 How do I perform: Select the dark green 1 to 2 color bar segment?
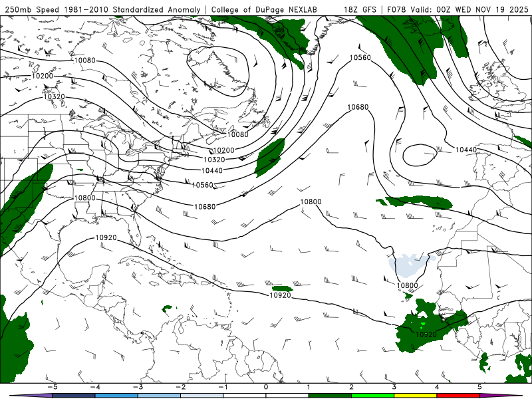coord(330,396)
